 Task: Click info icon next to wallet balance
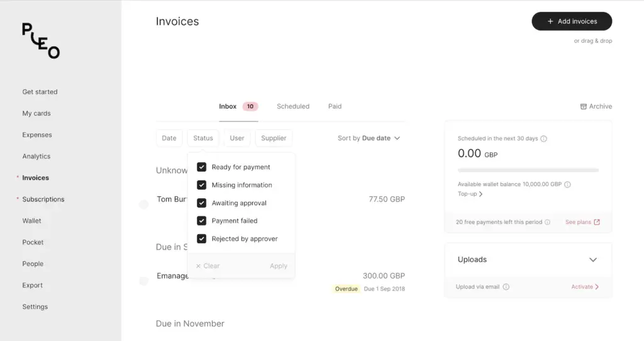567,184
